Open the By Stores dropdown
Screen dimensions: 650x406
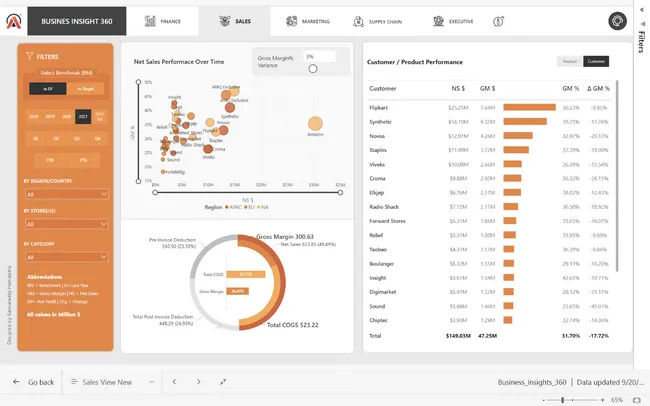69,224
